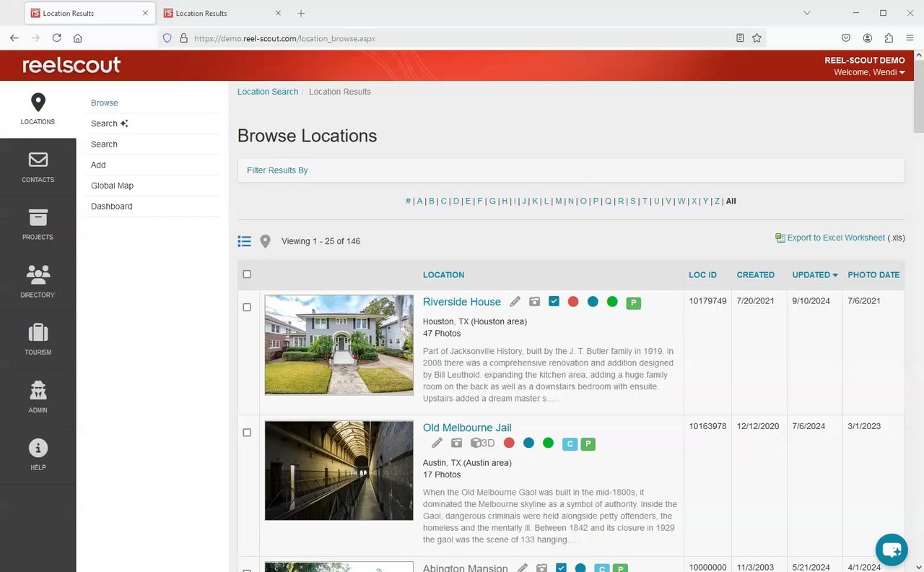Open the Riverside House photo thumbnail
Viewport: 924px width, 572px height.
(x=339, y=344)
